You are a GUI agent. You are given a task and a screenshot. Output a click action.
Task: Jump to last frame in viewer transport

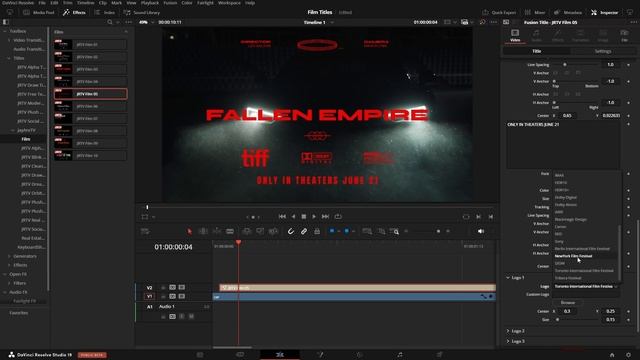click(325, 216)
